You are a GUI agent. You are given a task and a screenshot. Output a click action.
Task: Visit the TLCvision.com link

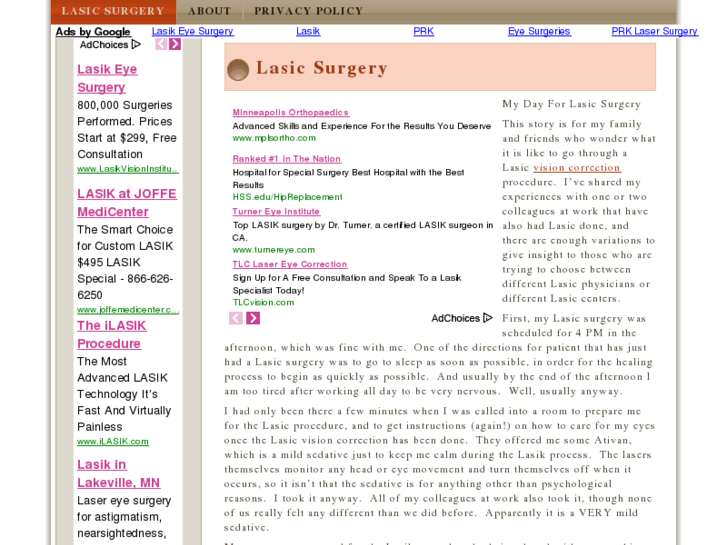263,302
